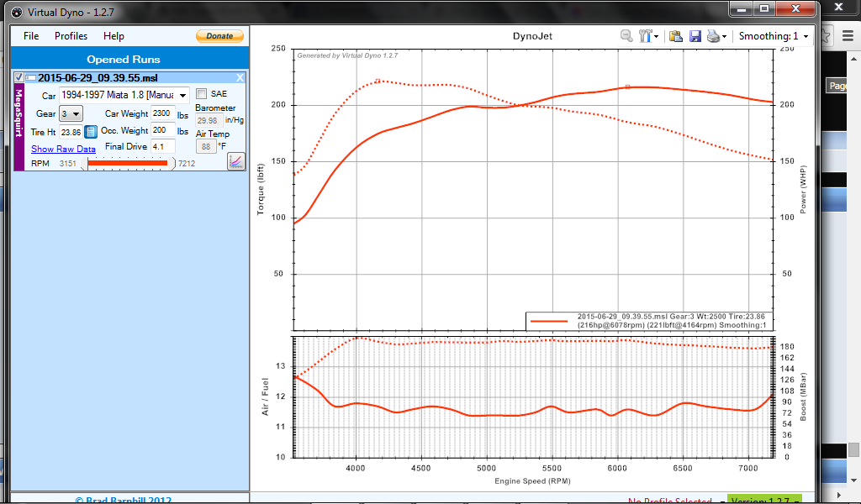Viewport: 861px width, 504px height.
Task: Click the zoom out magnifier icon
Action: pos(626,36)
